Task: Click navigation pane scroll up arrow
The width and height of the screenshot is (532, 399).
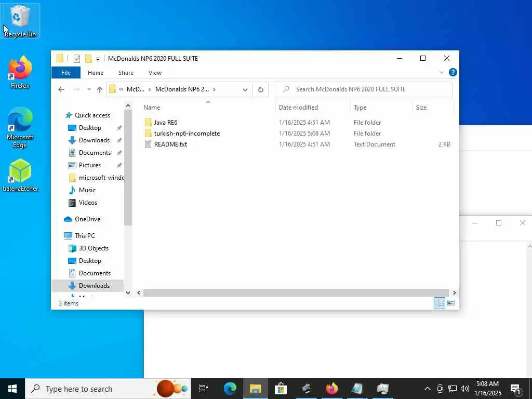Action: point(128,106)
